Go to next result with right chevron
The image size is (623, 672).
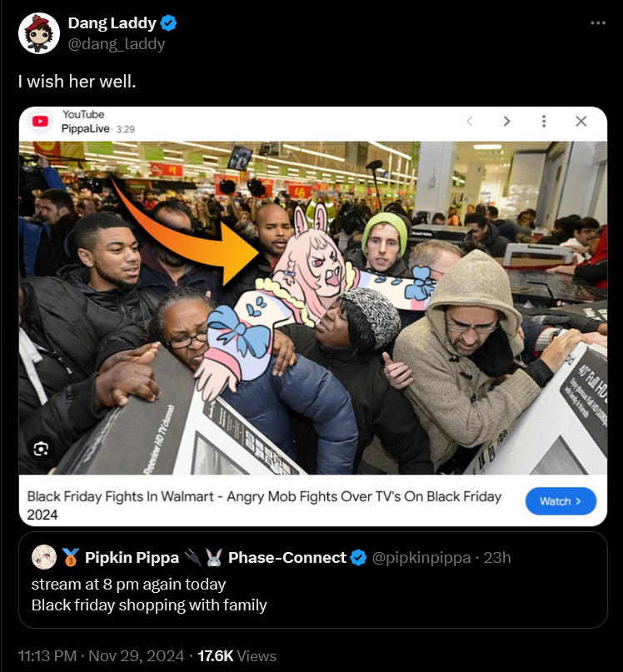click(x=506, y=122)
